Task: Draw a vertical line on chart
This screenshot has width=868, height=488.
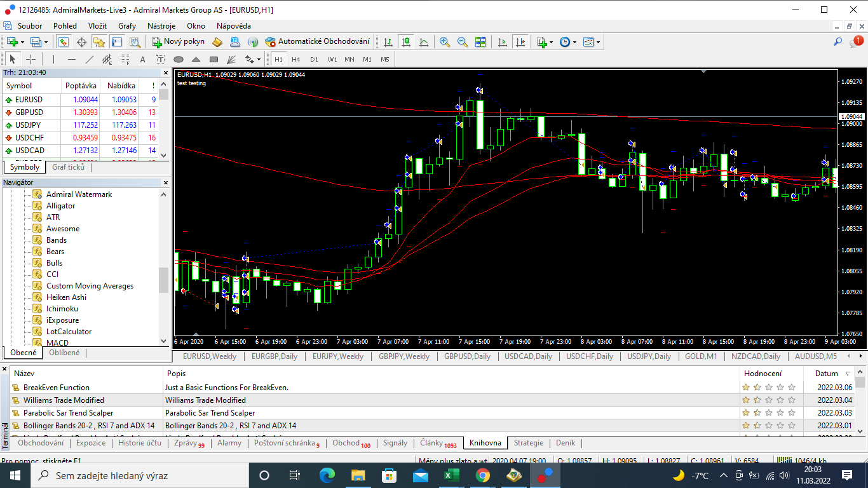Action: [x=54, y=60]
